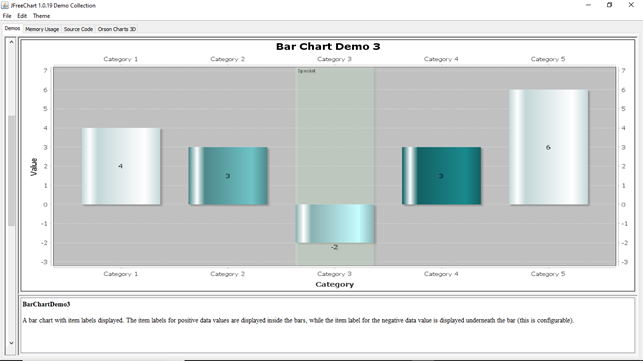Click the Category 2 teal bar
643x361 pixels.
tap(228, 176)
